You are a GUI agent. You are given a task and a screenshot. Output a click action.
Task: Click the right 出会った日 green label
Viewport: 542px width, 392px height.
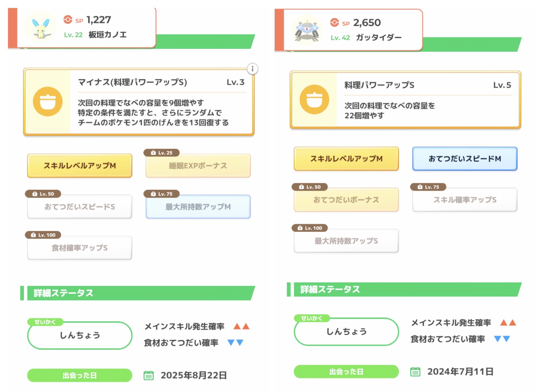pyautogui.click(x=346, y=372)
